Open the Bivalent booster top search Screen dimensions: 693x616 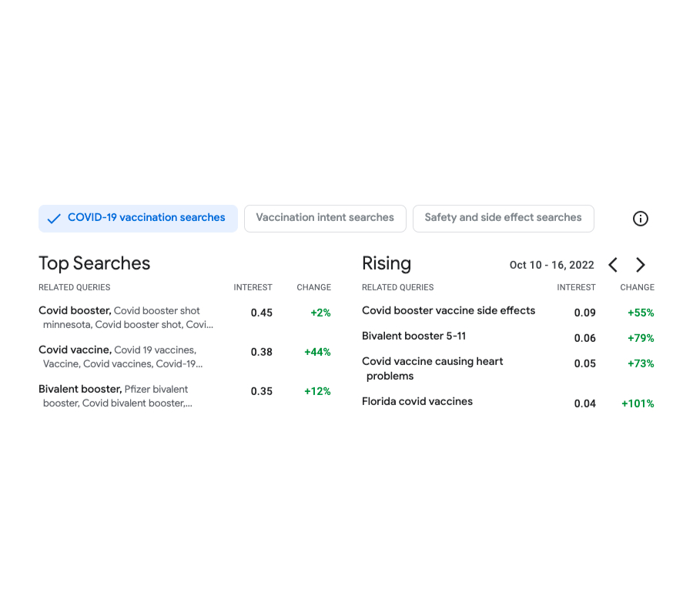[80, 390]
